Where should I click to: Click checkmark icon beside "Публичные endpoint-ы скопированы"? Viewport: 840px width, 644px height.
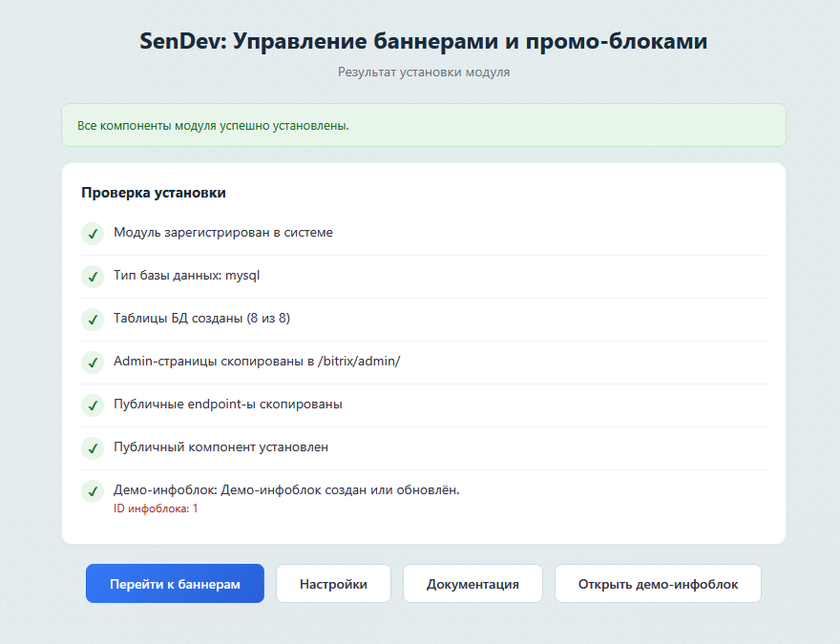tap(93, 405)
